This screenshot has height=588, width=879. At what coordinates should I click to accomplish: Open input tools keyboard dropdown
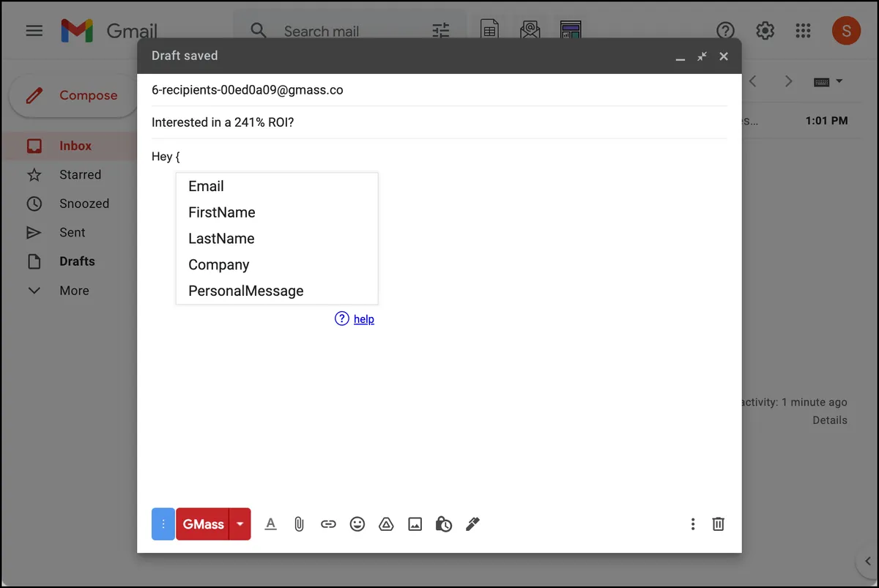click(828, 82)
